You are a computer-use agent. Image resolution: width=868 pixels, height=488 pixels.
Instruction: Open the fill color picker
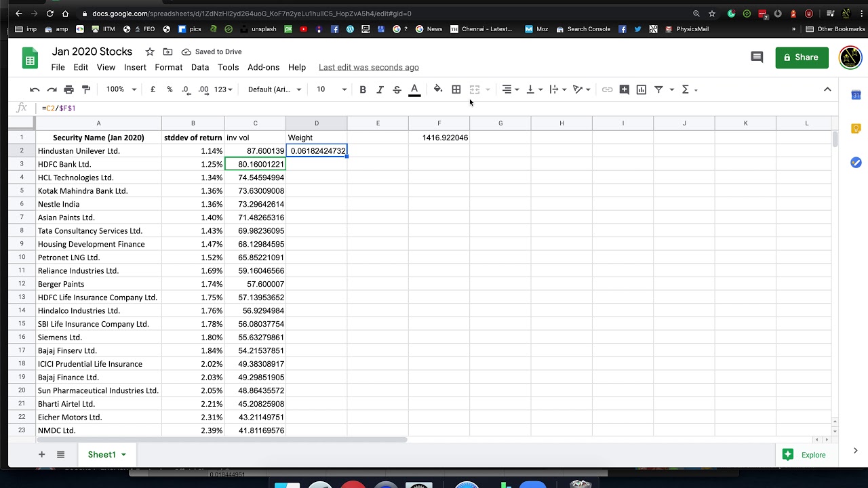(x=438, y=89)
